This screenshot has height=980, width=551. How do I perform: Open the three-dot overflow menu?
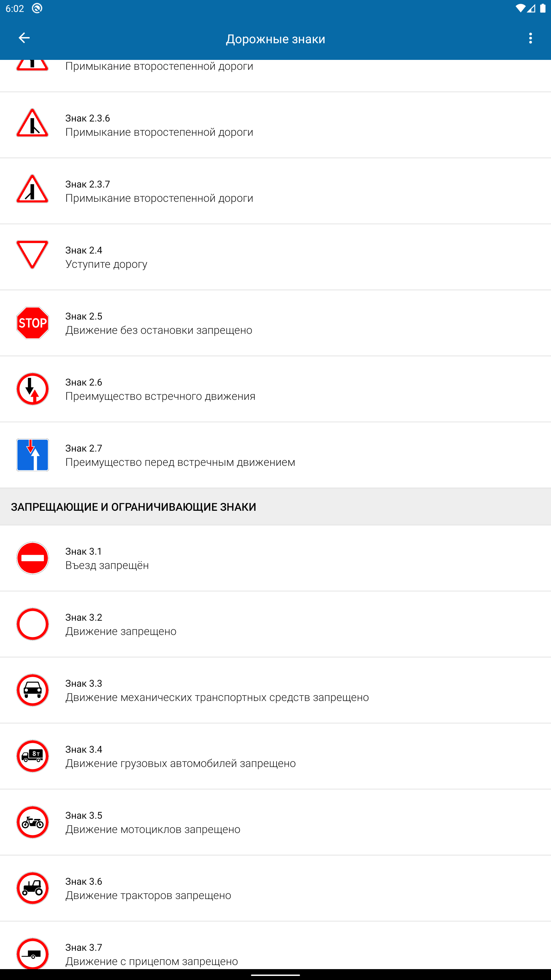[x=531, y=38]
